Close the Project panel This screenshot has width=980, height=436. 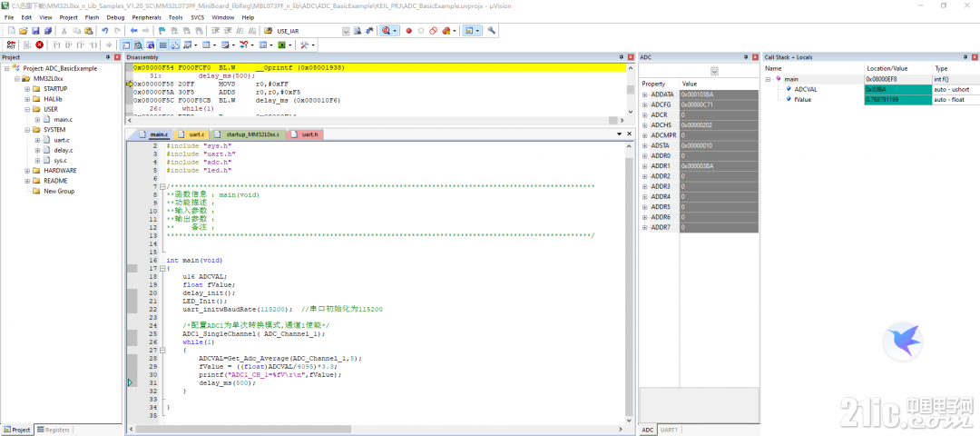(117, 57)
